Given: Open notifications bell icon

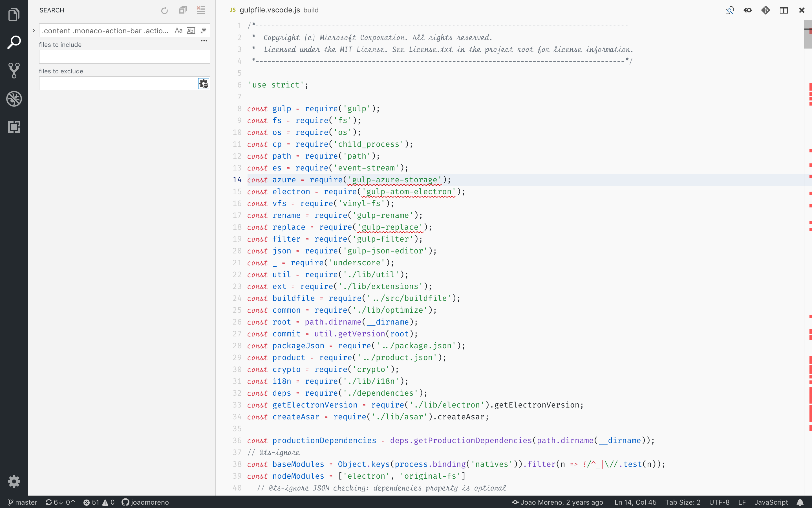Looking at the screenshot, I should (800, 502).
